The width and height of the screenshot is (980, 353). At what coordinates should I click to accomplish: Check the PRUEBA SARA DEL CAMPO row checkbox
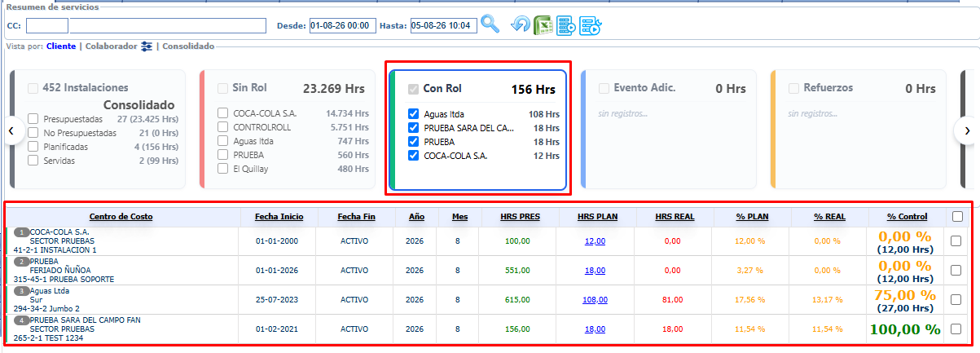tap(956, 329)
